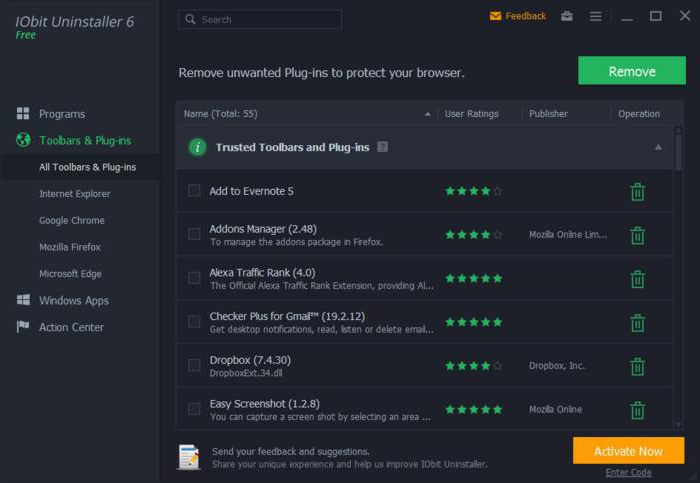The height and width of the screenshot is (483, 700).
Task: Check the Checker Plus for Gmail checkbox
Action: 194,322
